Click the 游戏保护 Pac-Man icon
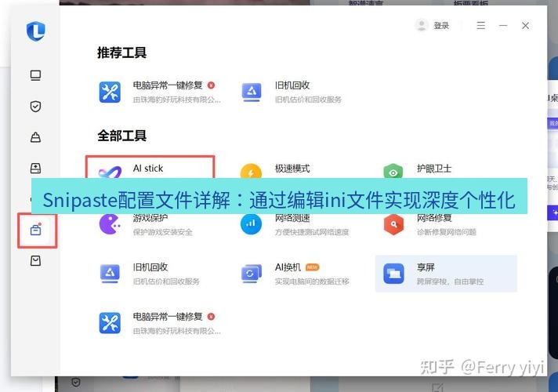 click(x=110, y=224)
